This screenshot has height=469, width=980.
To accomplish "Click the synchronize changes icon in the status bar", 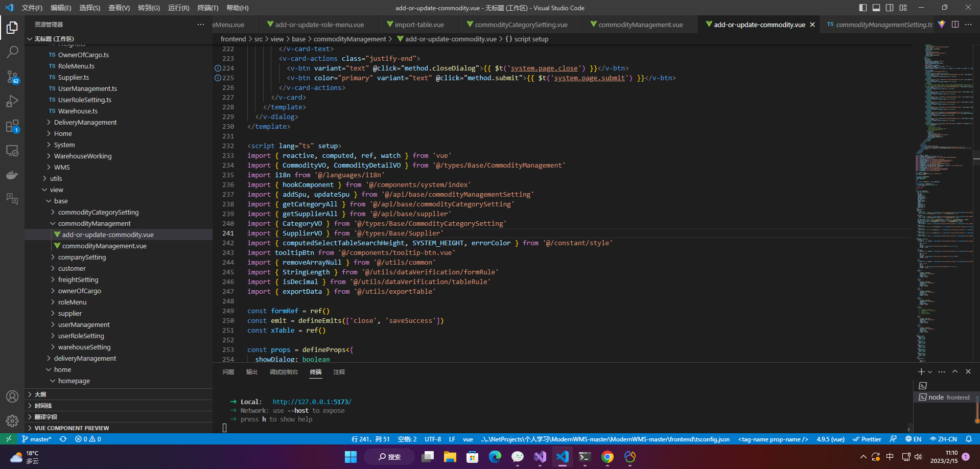I will click(x=63, y=439).
